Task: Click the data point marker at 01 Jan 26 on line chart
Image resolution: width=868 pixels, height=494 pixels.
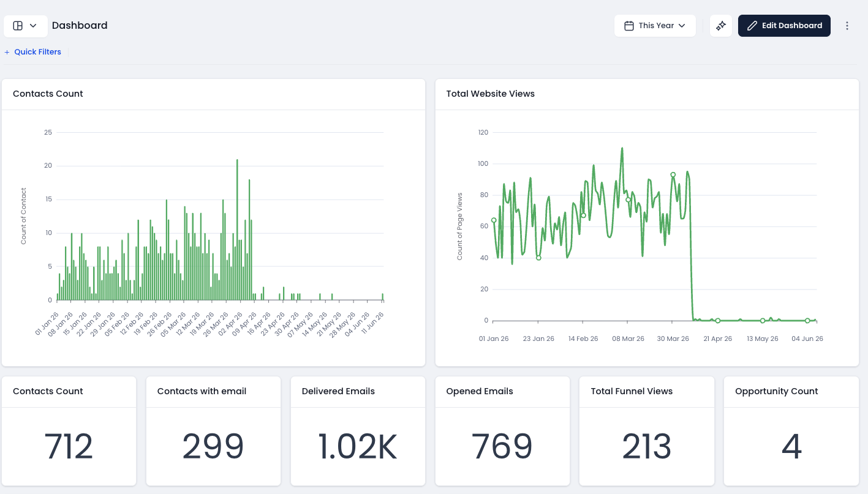Action: pyautogui.click(x=494, y=220)
